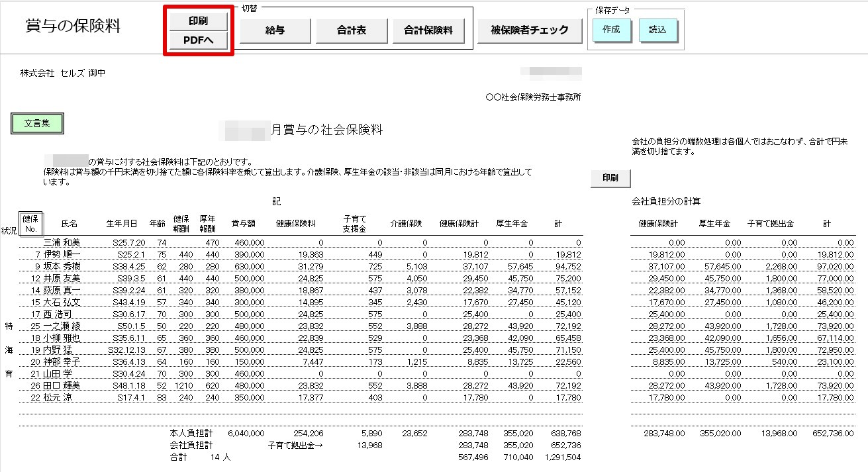This screenshot has height=472, width=868.
Task: Switch to the 合計表 view
Action: [352, 30]
